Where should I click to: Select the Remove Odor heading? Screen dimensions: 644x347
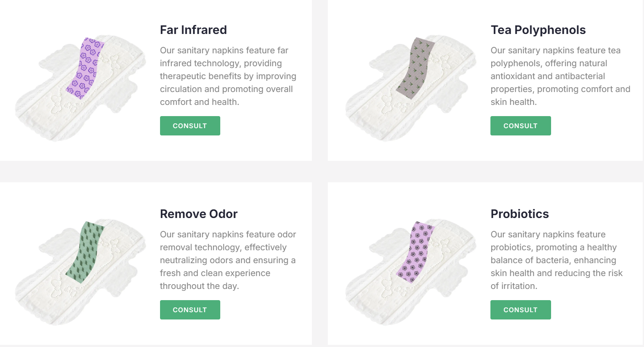point(199,214)
